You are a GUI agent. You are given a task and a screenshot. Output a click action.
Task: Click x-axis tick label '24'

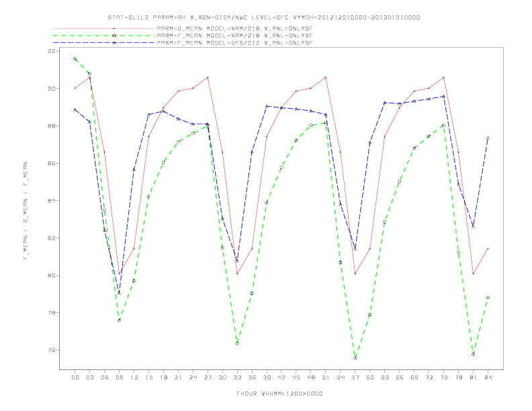click(193, 377)
